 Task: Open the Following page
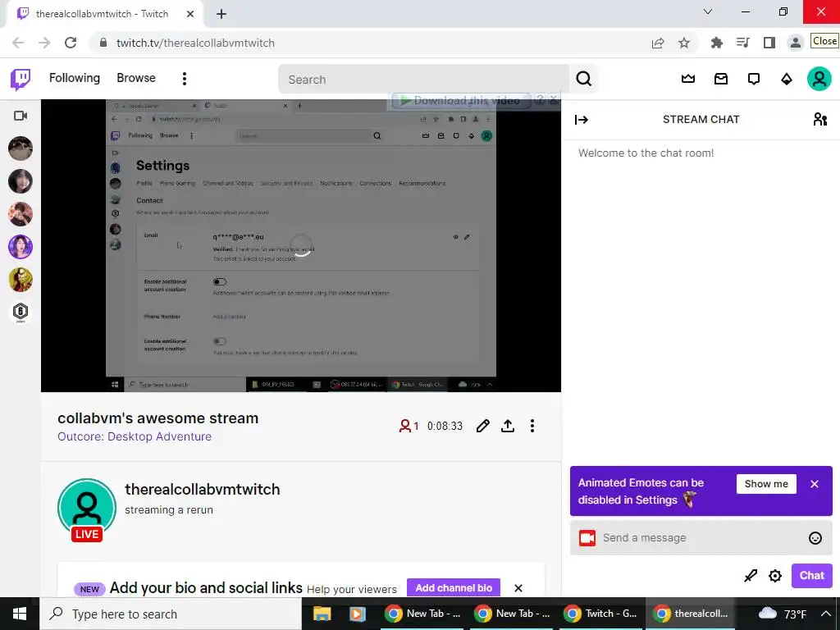point(75,78)
